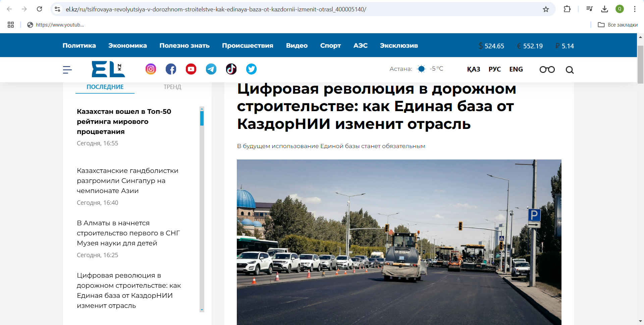The image size is (644, 325).
Task: Open the Chrome three-dot menu
Action: click(635, 9)
